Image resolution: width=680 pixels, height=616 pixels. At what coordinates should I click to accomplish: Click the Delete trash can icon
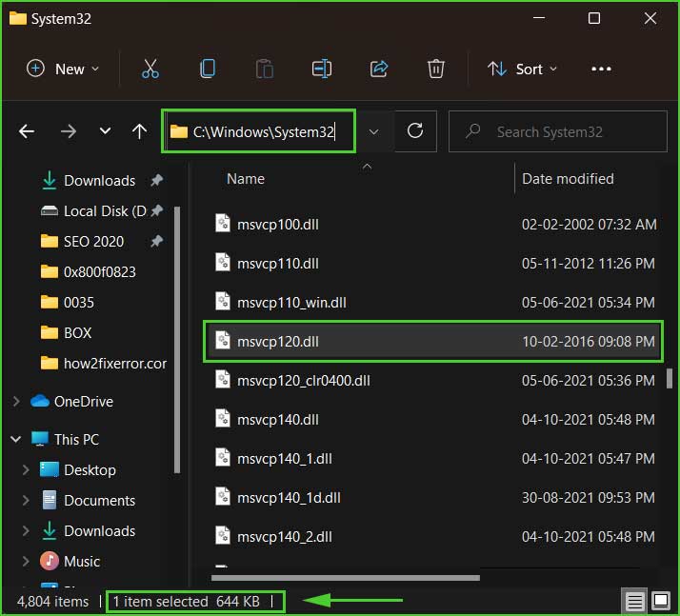coord(436,69)
